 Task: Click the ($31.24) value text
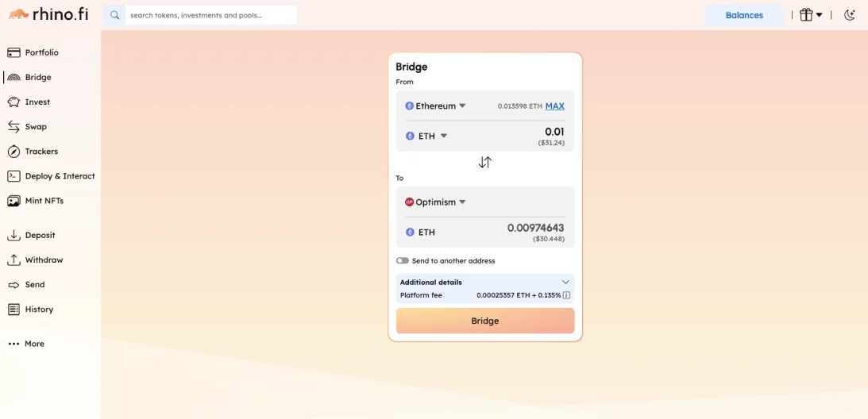point(551,143)
